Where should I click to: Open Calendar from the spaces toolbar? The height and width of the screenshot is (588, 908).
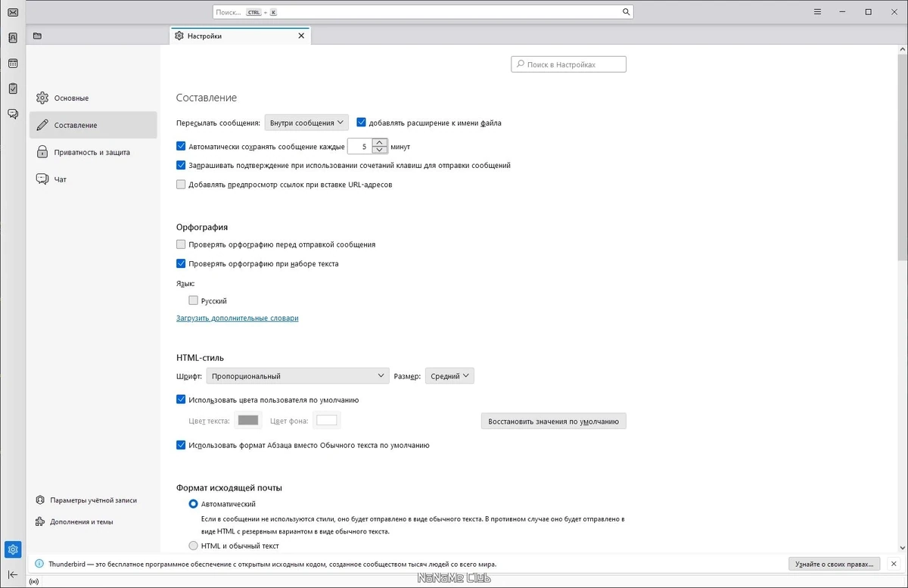pyautogui.click(x=13, y=64)
